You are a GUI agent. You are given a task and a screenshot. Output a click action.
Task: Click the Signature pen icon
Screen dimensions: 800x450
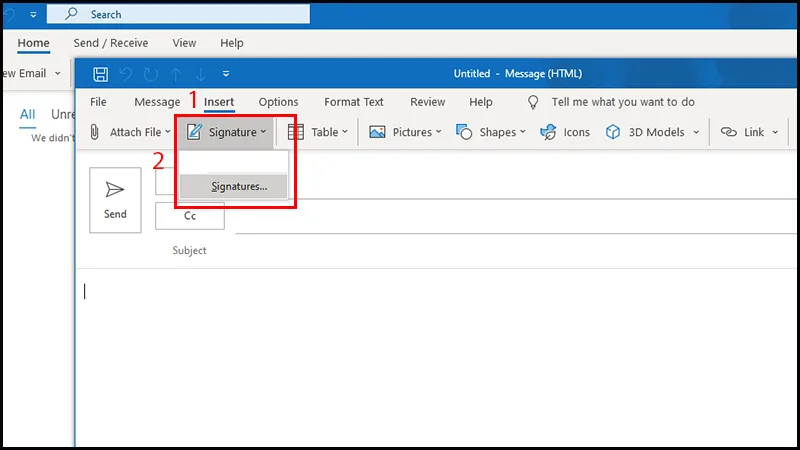(194, 132)
